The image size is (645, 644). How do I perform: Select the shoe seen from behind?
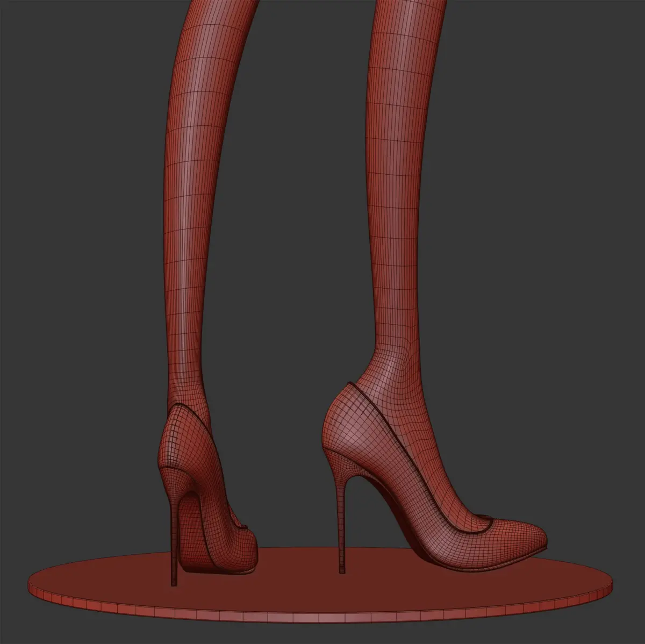point(207,489)
